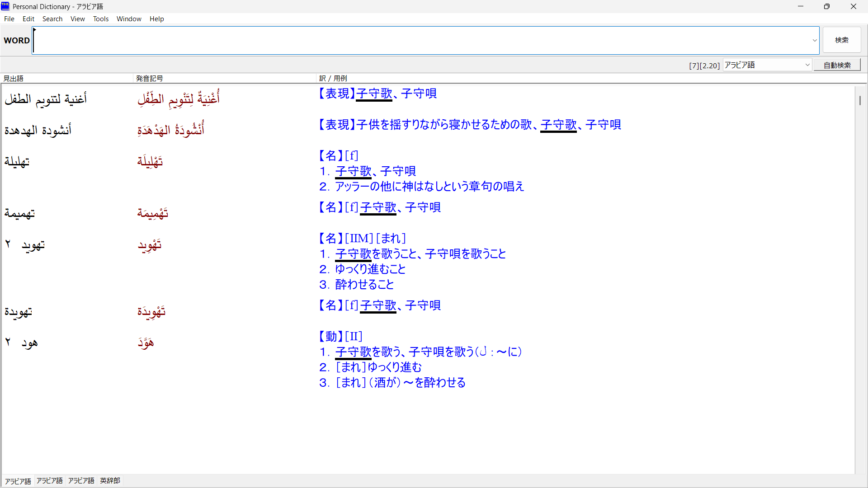Click the 見出語 column header
868x488 pixels.
pyautogui.click(x=14, y=78)
